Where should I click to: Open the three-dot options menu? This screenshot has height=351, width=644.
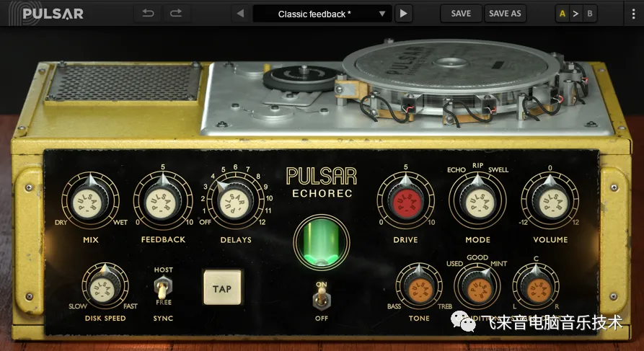tap(633, 14)
